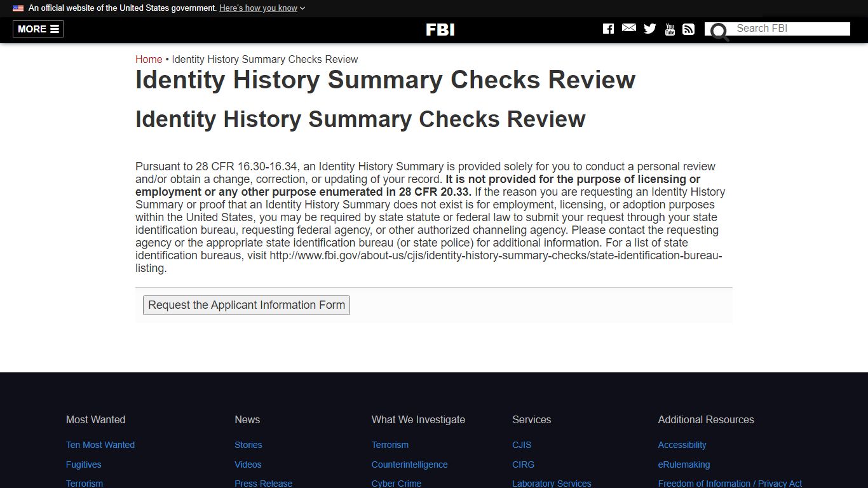Expand 'Here's how you know' dropdown
The image size is (868, 488).
pos(262,8)
